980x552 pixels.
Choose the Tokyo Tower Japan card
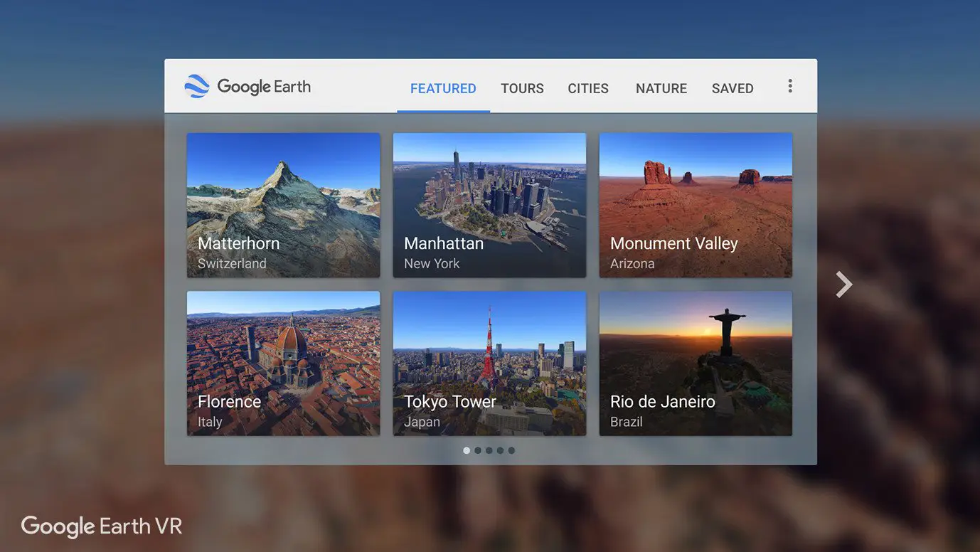coord(489,363)
